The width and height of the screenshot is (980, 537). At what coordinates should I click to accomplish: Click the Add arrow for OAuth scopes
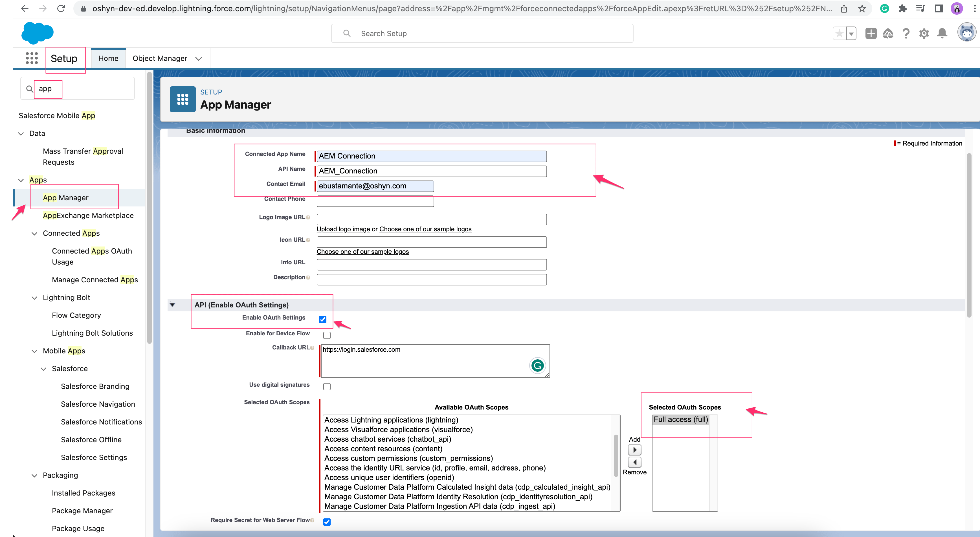click(x=634, y=450)
